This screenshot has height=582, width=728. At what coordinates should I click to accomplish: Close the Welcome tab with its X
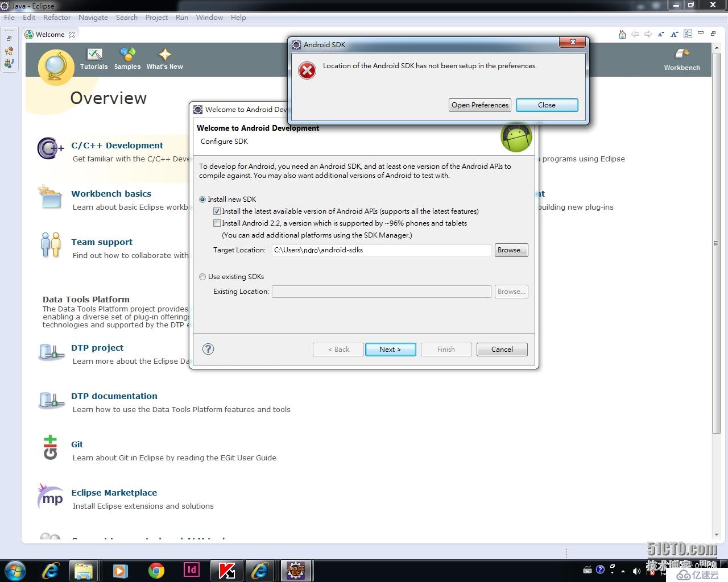(x=72, y=35)
